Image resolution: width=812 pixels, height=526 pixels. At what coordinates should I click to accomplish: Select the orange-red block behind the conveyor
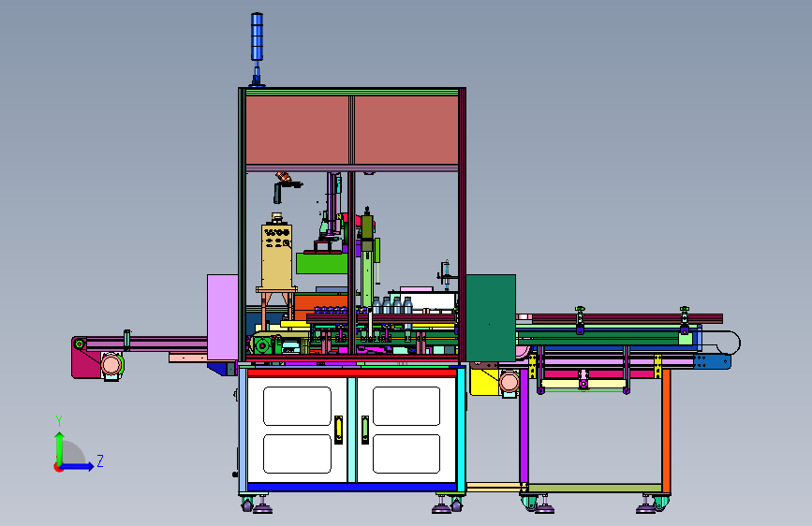320,306
